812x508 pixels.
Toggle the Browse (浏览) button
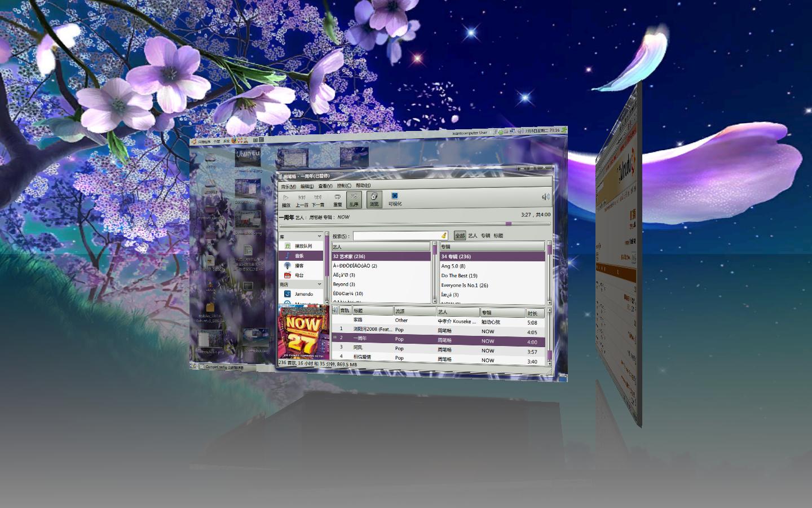pyautogui.click(x=374, y=199)
